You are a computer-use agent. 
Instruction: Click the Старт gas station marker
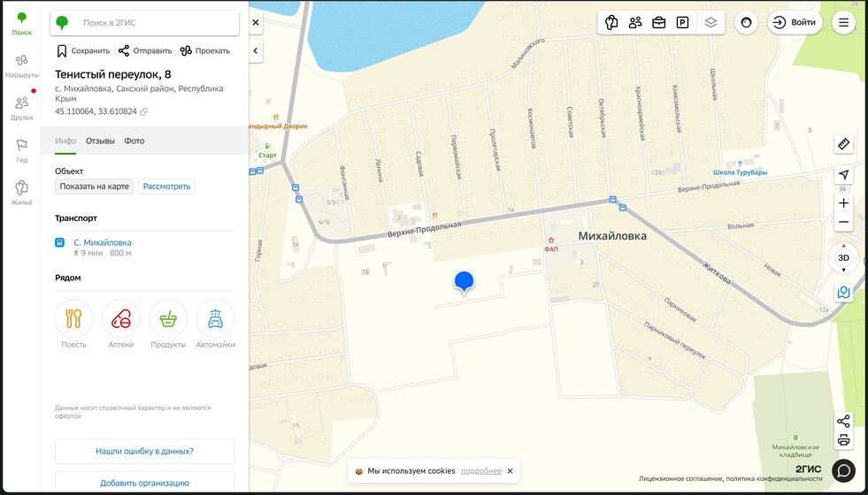[267, 146]
